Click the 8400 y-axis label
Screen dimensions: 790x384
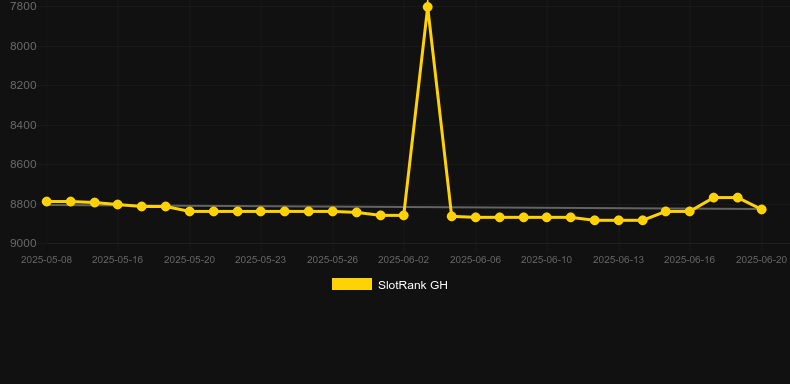[x=24, y=125]
